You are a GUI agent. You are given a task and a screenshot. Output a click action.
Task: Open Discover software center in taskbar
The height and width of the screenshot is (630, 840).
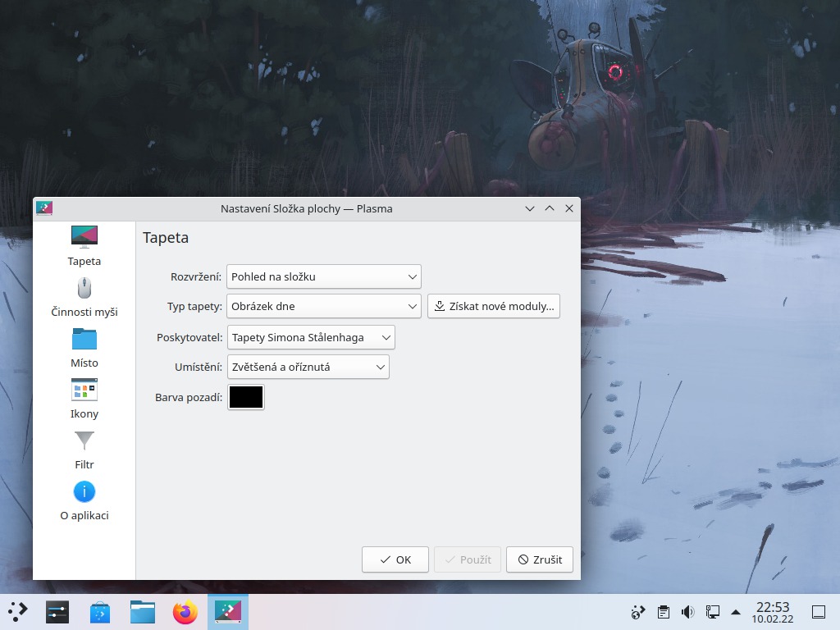[x=99, y=612]
